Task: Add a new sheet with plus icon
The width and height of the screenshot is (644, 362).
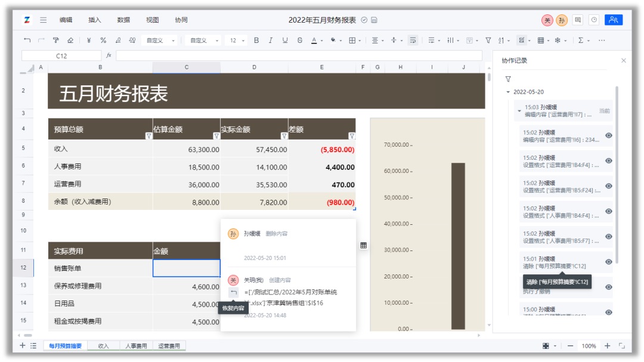Action: pyautogui.click(x=22, y=345)
